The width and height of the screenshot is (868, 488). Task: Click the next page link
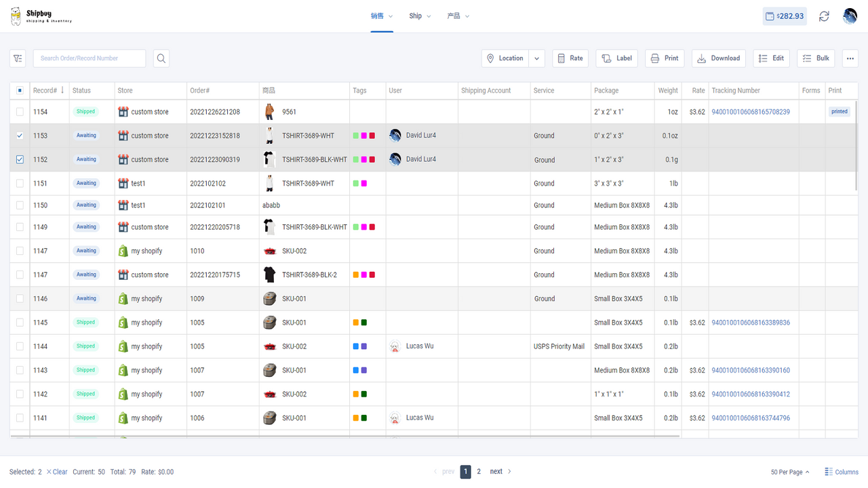pos(500,472)
